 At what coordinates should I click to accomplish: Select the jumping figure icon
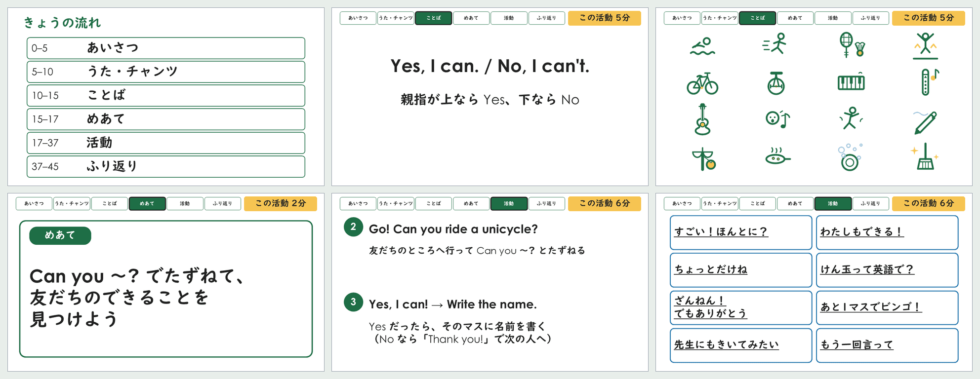tap(925, 46)
